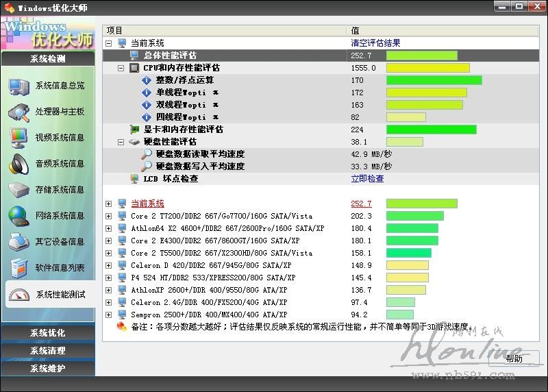The height and width of the screenshot is (392, 548).
Task: Open 系统维护 section tab
Action: pyautogui.click(x=48, y=369)
